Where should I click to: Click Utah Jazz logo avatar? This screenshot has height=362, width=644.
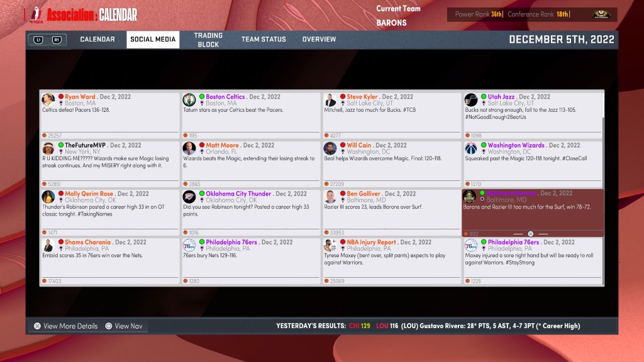tap(471, 100)
